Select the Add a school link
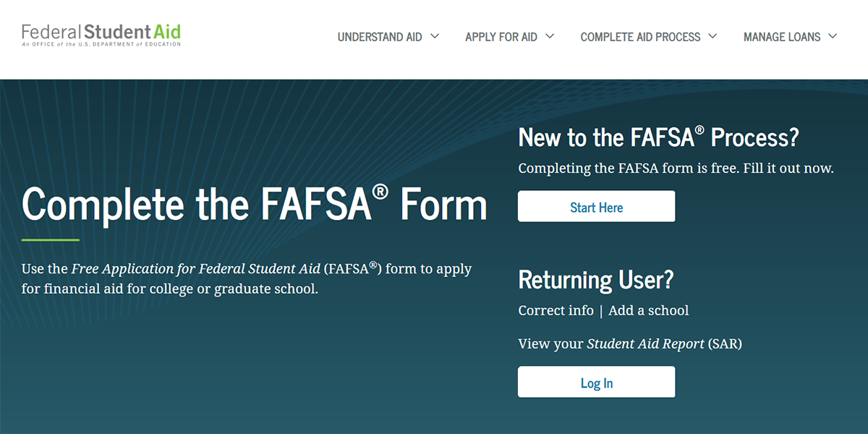 point(649,310)
